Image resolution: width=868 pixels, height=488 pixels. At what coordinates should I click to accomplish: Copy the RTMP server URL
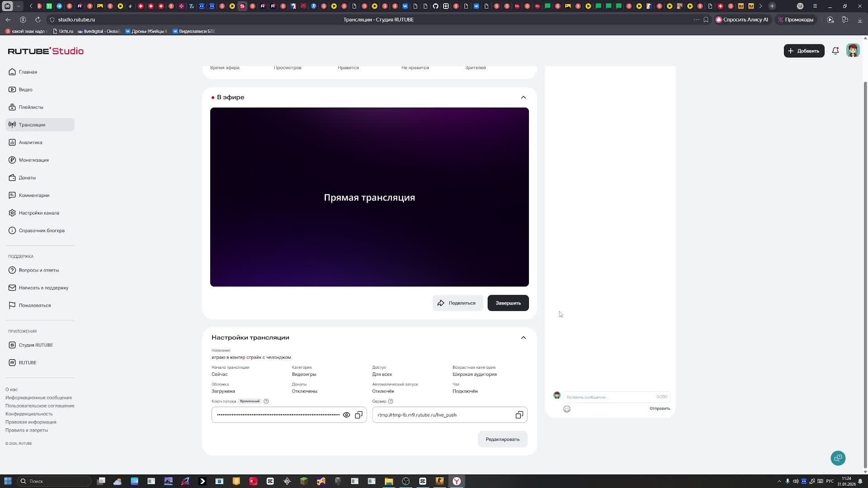(519, 415)
